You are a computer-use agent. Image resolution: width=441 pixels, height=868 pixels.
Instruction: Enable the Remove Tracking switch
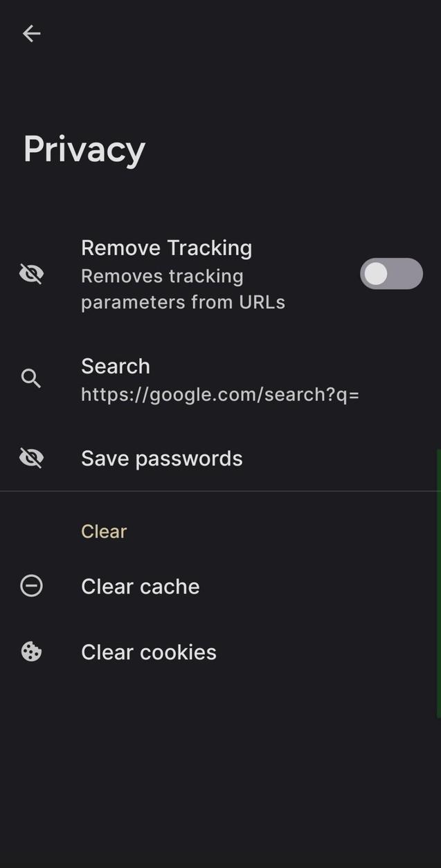pos(391,274)
